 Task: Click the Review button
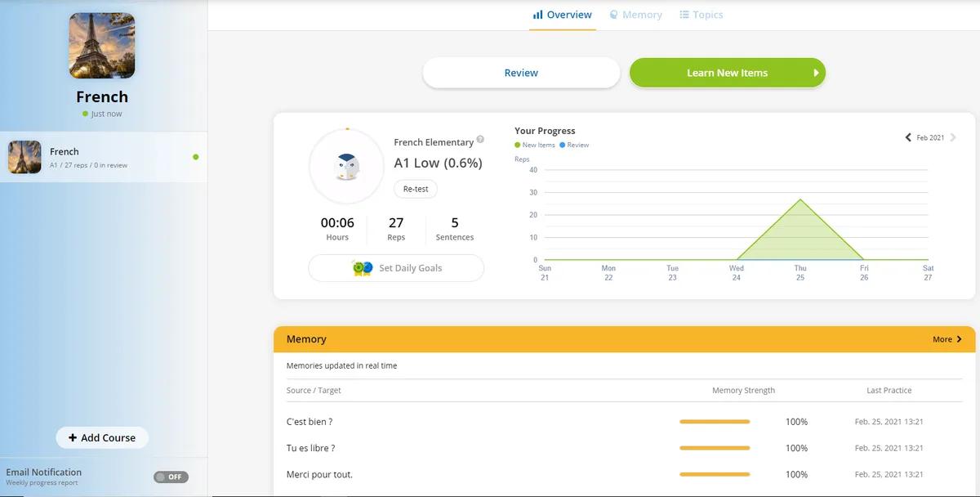(521, 73)
